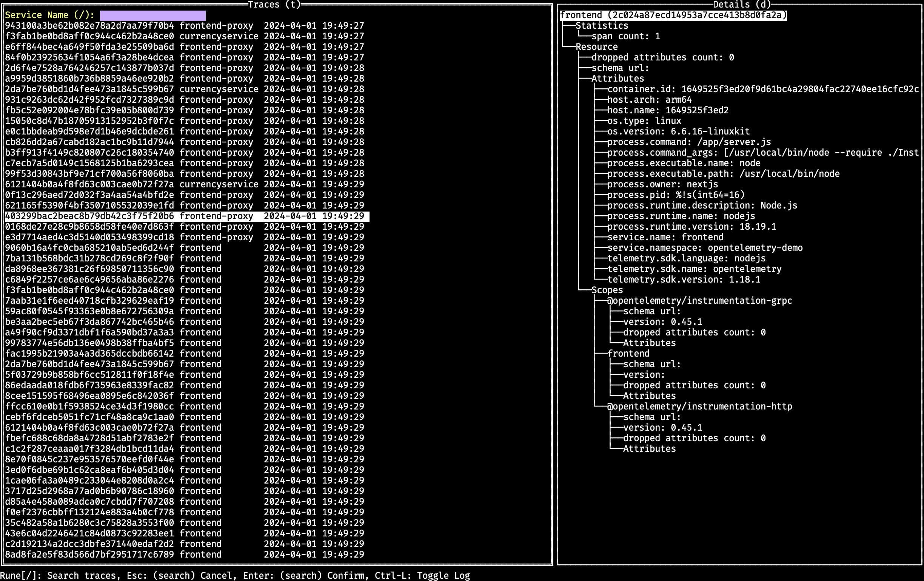Screen dimensions: 924x581
Task: Select trace 2da7be760bd1d4fee473a1845c599b67 currencyservice row
Action: coord(184,89)
